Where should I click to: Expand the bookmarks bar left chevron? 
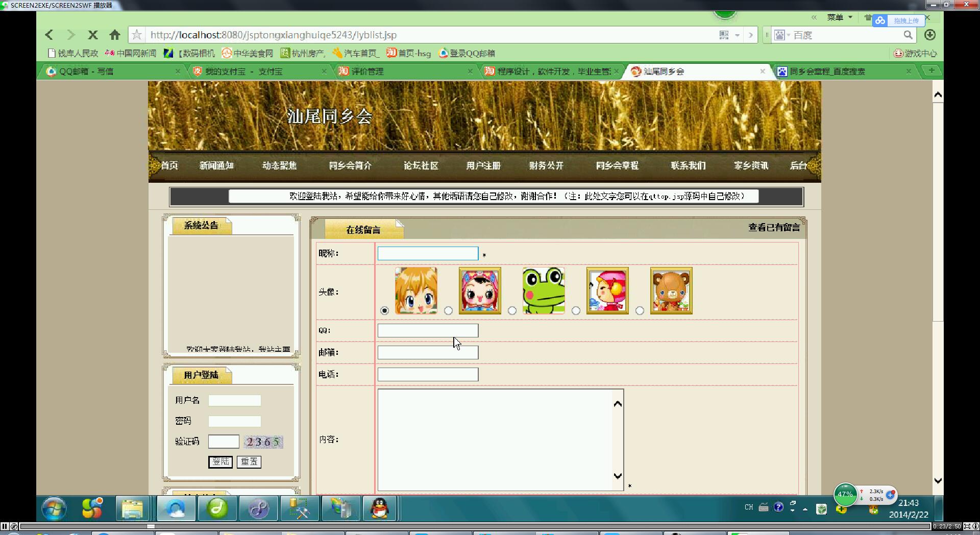[x=814, y=17]
